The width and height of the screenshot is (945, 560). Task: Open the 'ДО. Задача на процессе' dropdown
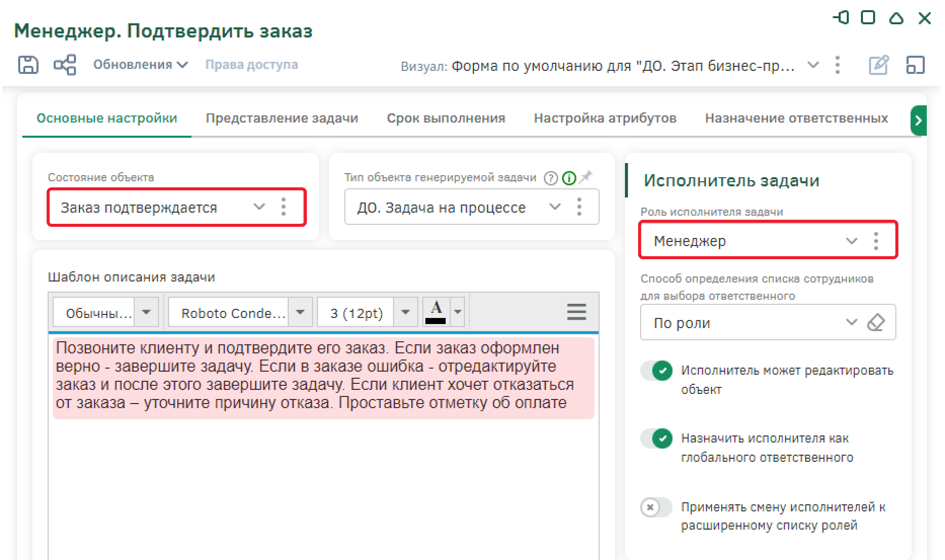(x=555, y=207)
